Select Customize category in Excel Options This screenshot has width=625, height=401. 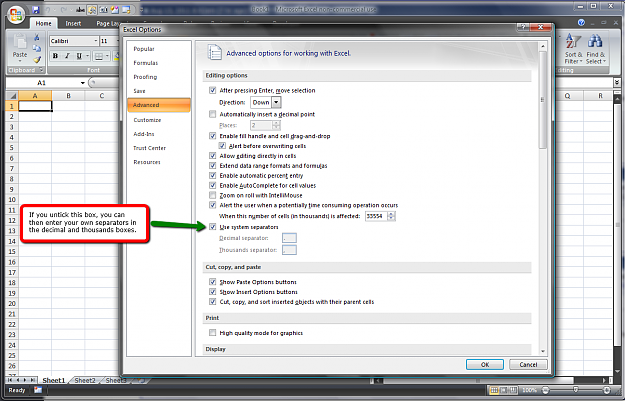click(x=147, y=120)
